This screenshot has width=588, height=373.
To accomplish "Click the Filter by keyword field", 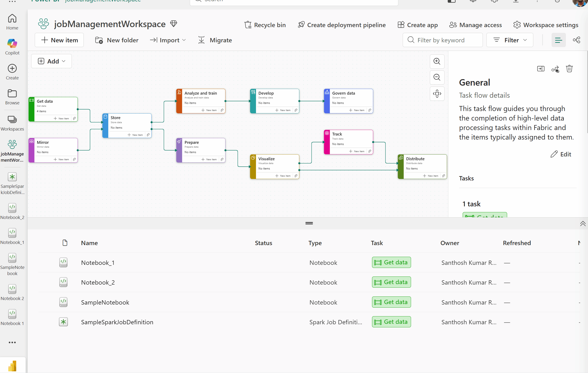I will (442, 40).
